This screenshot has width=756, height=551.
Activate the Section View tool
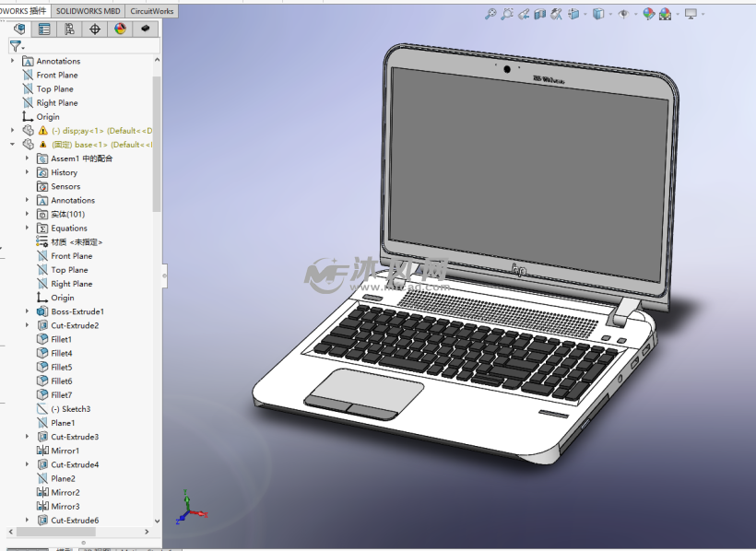coord(540,14)
